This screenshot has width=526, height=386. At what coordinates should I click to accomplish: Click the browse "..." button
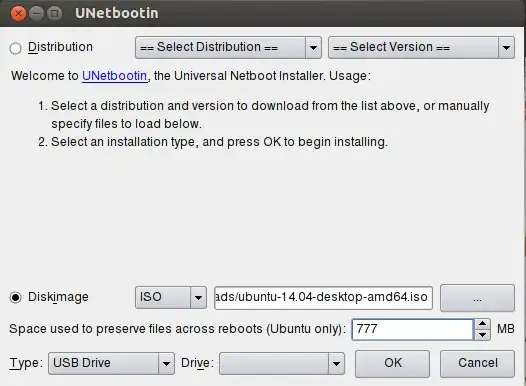(477, 298)
